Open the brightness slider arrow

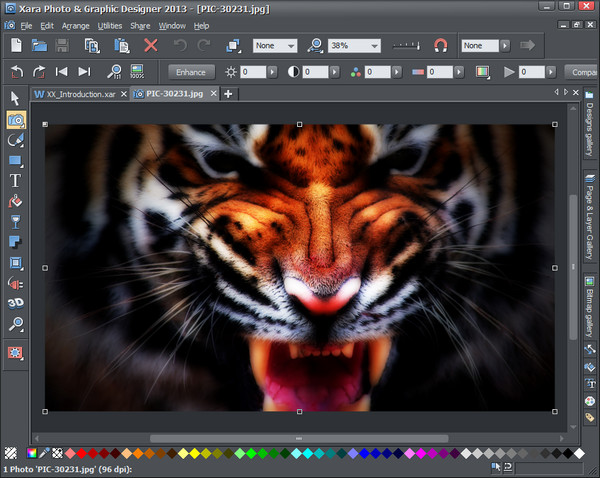pos(272,72)
